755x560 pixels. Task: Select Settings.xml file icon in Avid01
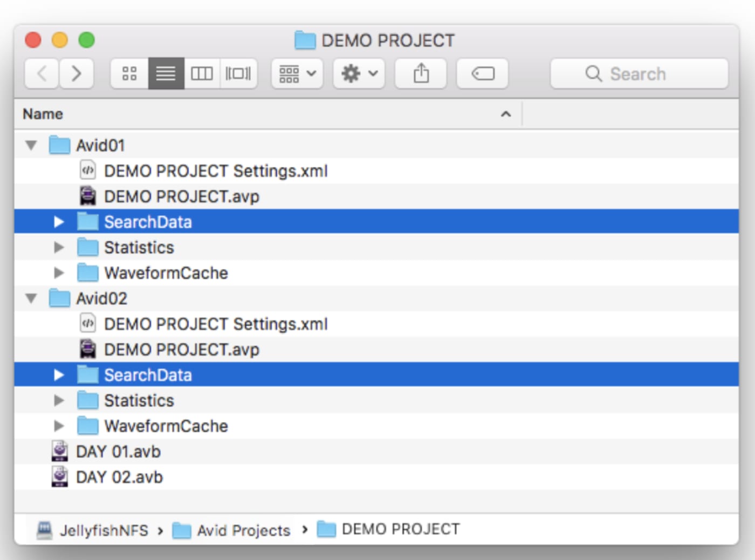tap(87, 171)
